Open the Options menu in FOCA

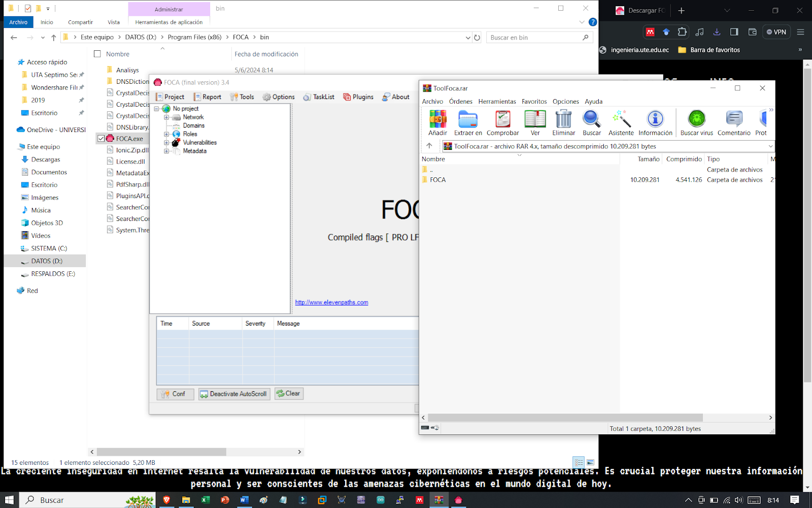tap(279, 97)
